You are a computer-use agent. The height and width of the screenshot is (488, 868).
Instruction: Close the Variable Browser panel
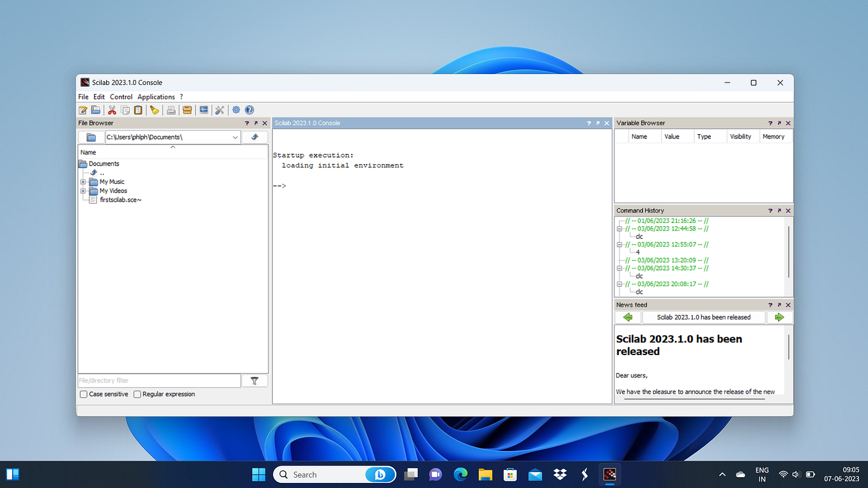(x=788, y=123)
